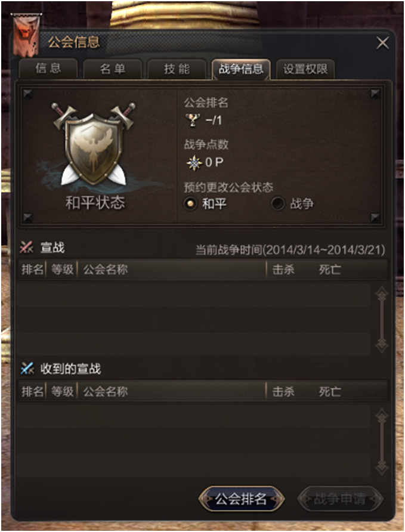
Task: Click up arrow of 收到的宣战 list scrollbar
Action: click(x=382, y=416)
